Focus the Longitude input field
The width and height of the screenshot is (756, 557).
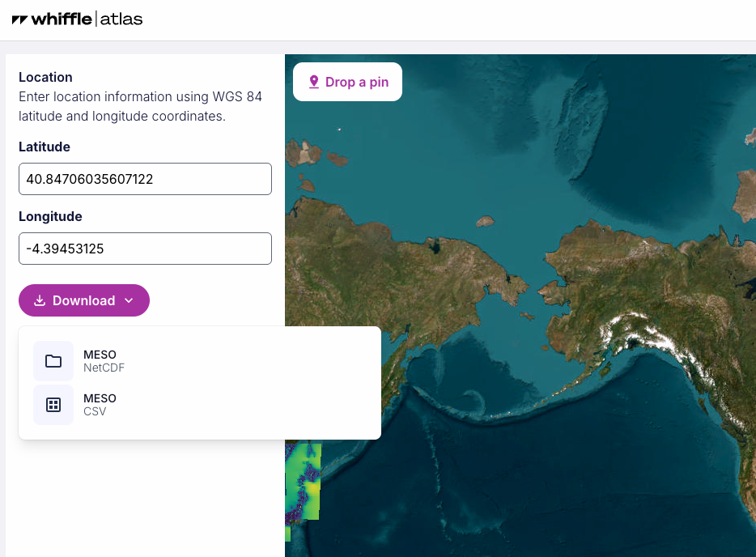click(145, 249)
